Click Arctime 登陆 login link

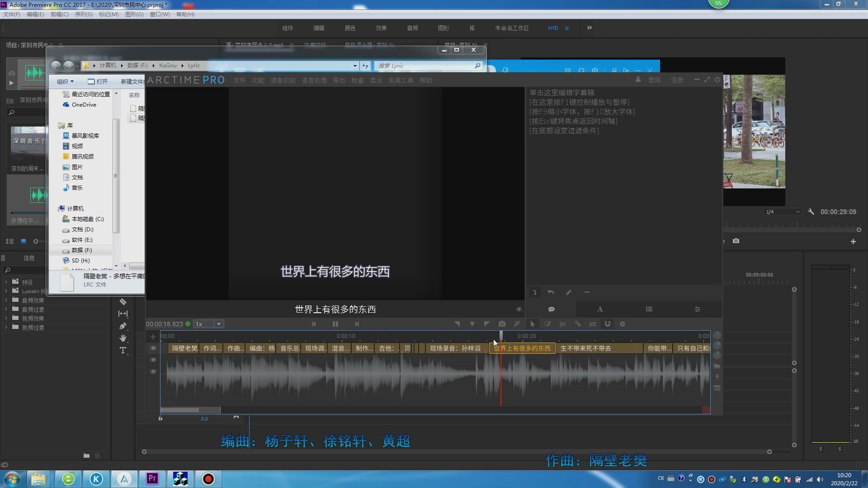tap(655, 80)
